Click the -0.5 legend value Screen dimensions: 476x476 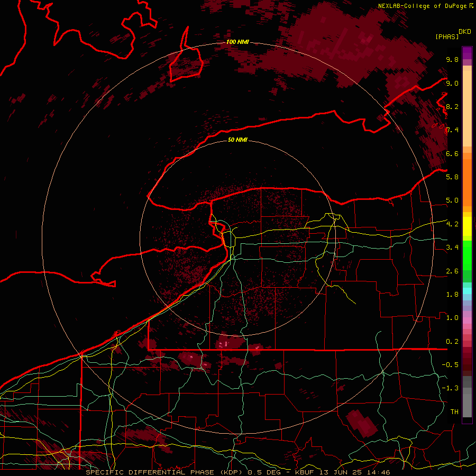(450, 364)
